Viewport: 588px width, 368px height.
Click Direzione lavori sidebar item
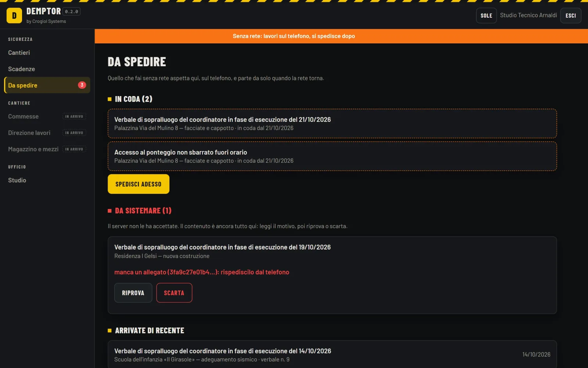pyautogui.click(x=47, y=132)
